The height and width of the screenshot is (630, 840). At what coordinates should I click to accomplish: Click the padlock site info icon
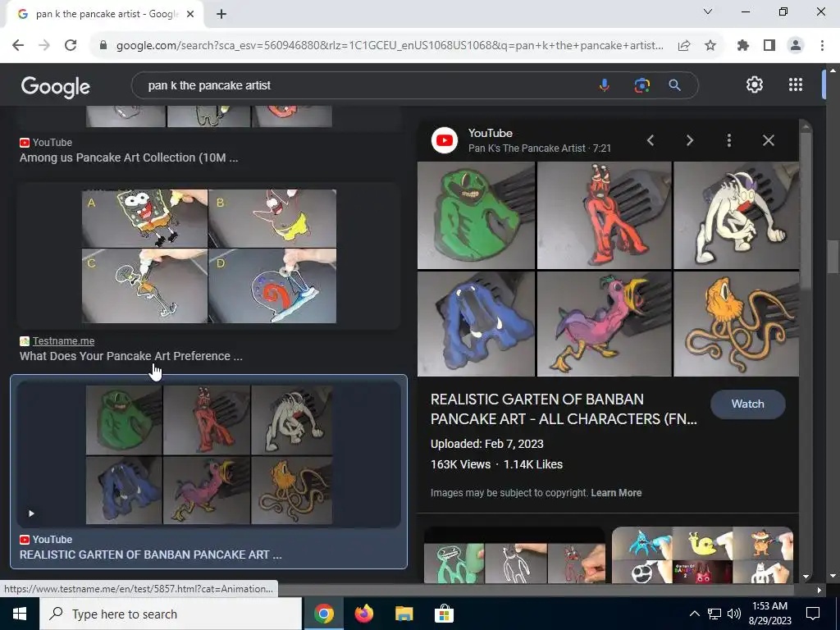[103, 46]
